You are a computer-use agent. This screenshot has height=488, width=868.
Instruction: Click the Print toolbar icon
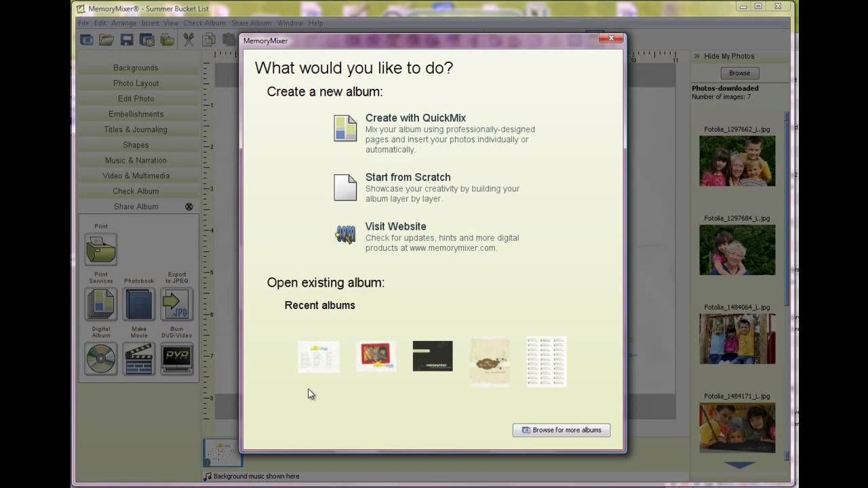(x=167, y=40)
